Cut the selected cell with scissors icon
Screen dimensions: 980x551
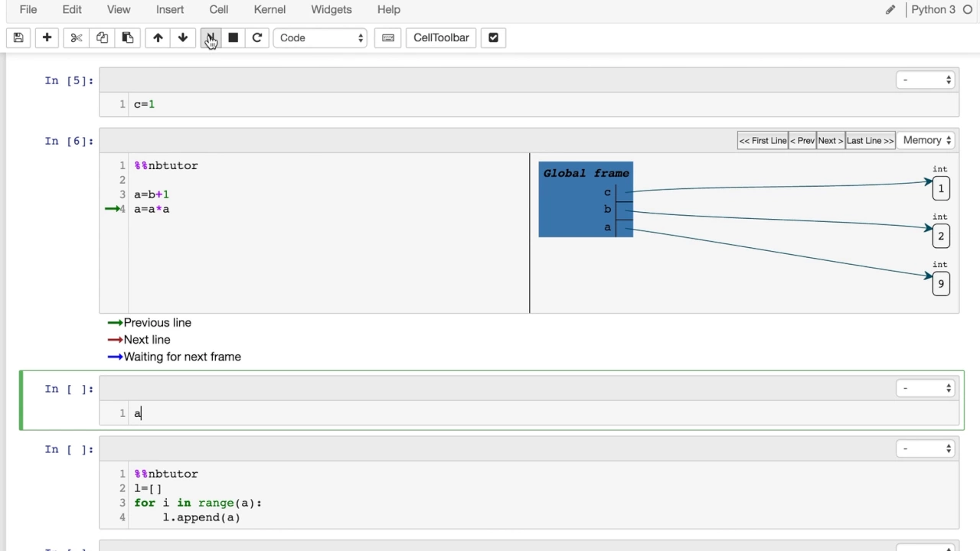(76, 37)
